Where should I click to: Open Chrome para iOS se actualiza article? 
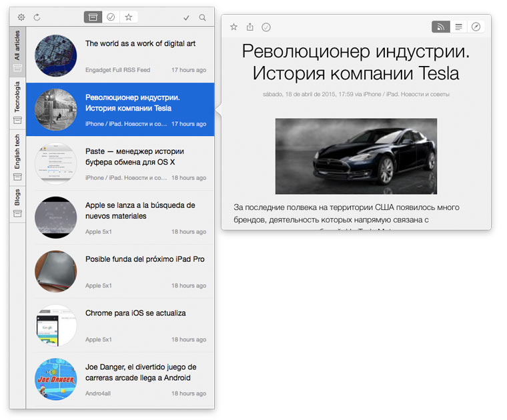(x=120, y=325)
